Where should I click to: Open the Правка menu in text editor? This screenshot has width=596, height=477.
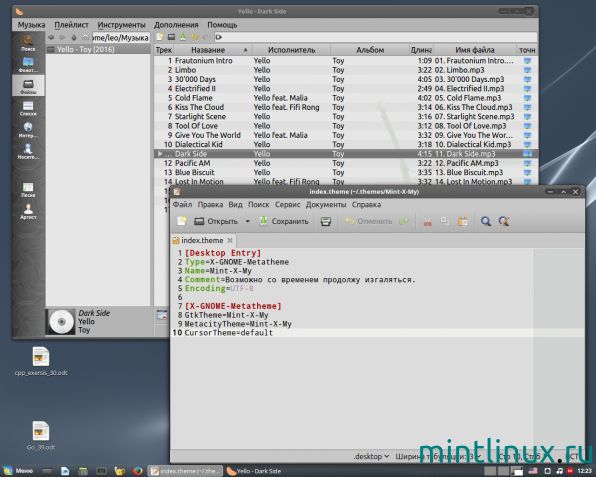tap(210, 204)
